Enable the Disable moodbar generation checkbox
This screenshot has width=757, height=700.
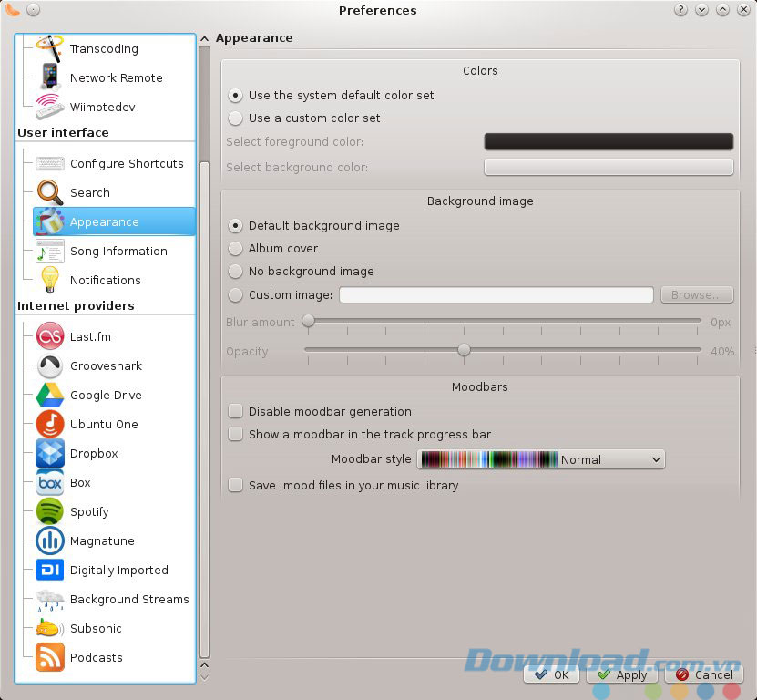click(236, 412)
